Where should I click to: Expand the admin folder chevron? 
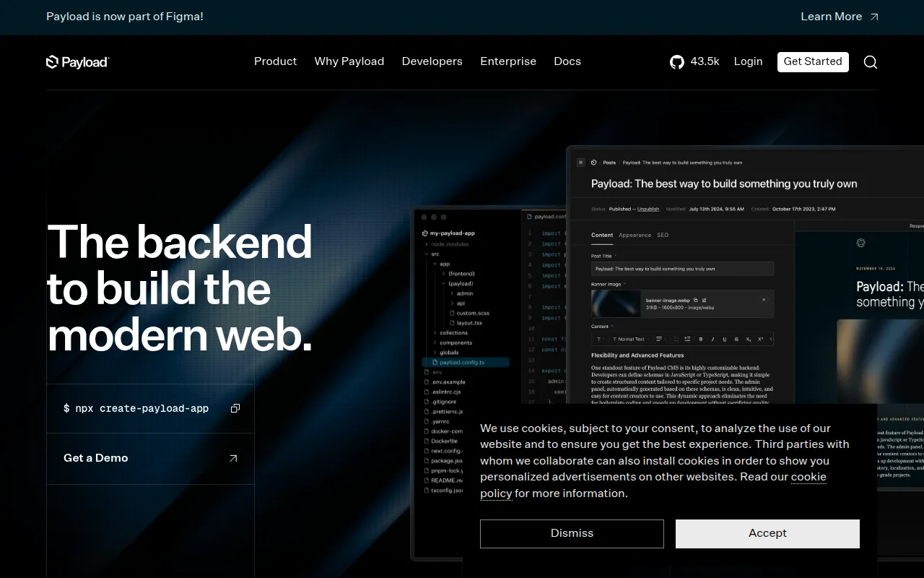pyautogui.click(x=452, y=293)
